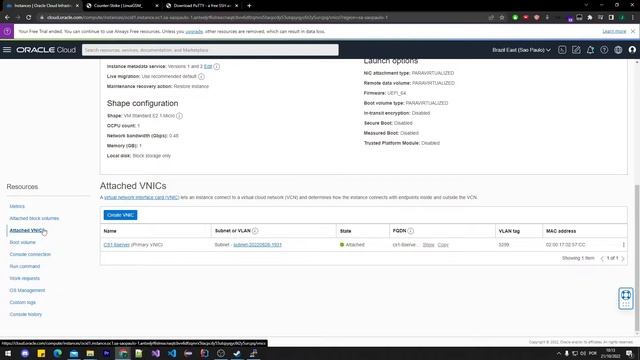Viewport: 640px width, 360px height.
Task: Show hidden system tray icons
Action: (x=558, y=353)
